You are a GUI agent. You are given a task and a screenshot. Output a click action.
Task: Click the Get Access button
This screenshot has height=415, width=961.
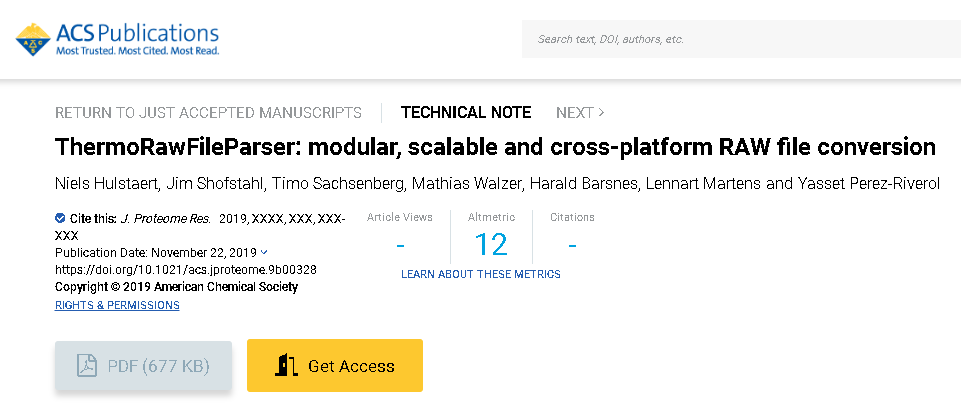(335, 366)
